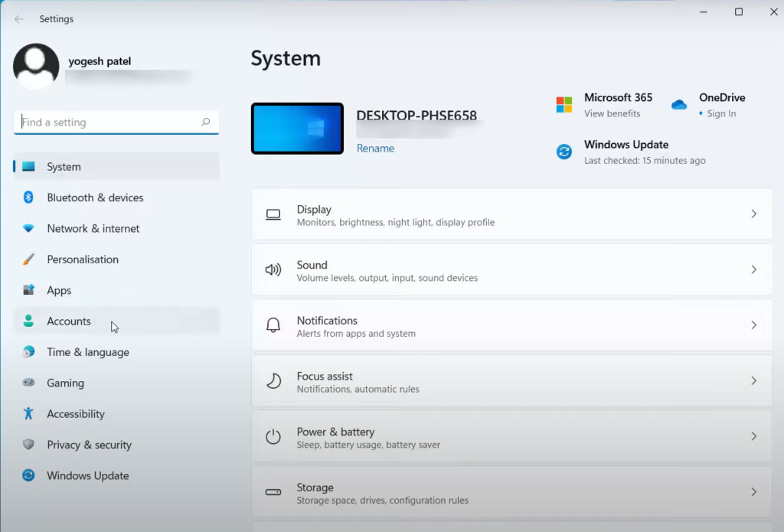Click the Microsoft 365 logo icon

564,105
